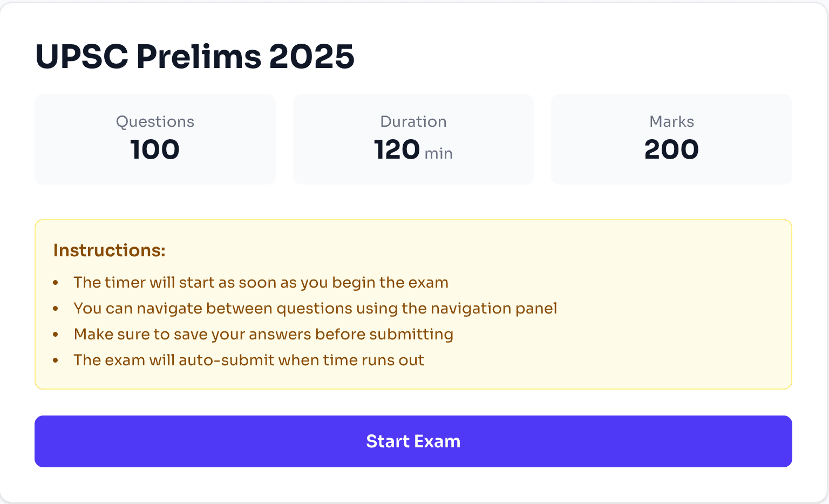
Task: Click bullet beside the timer instruction
Action: [x=56, y=283]
